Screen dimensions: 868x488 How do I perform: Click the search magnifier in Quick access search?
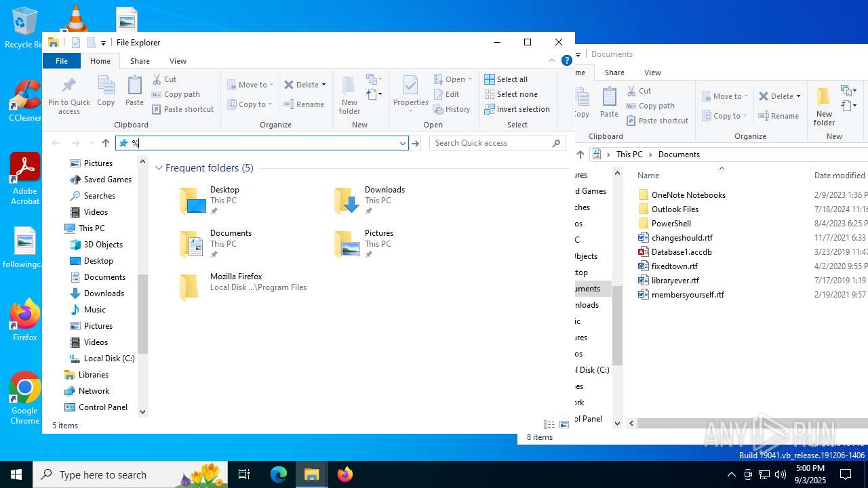[x=556, y=143]
